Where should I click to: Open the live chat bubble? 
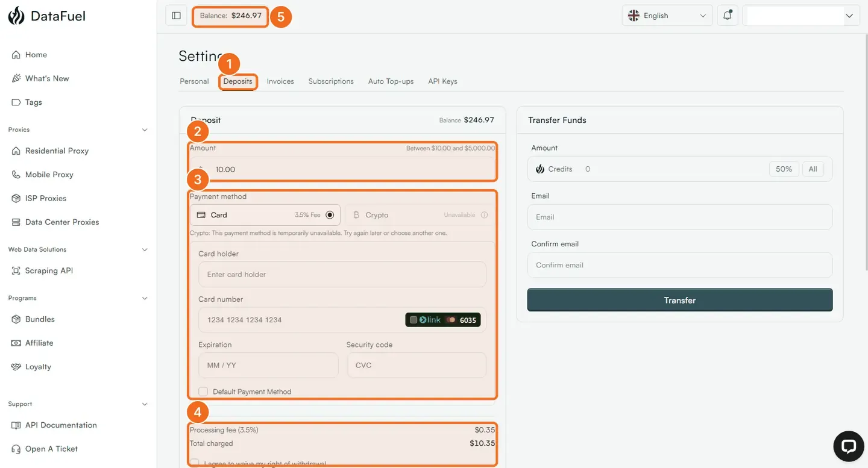tap(849, 446)
